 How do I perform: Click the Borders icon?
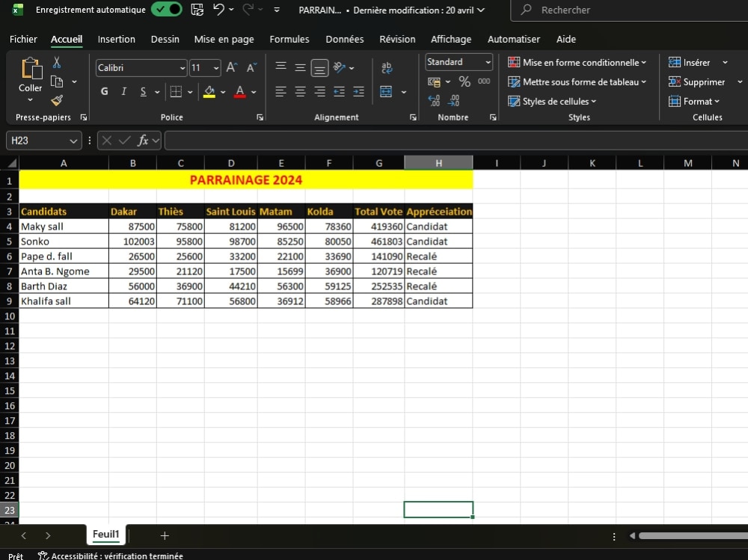coord(176,91)
